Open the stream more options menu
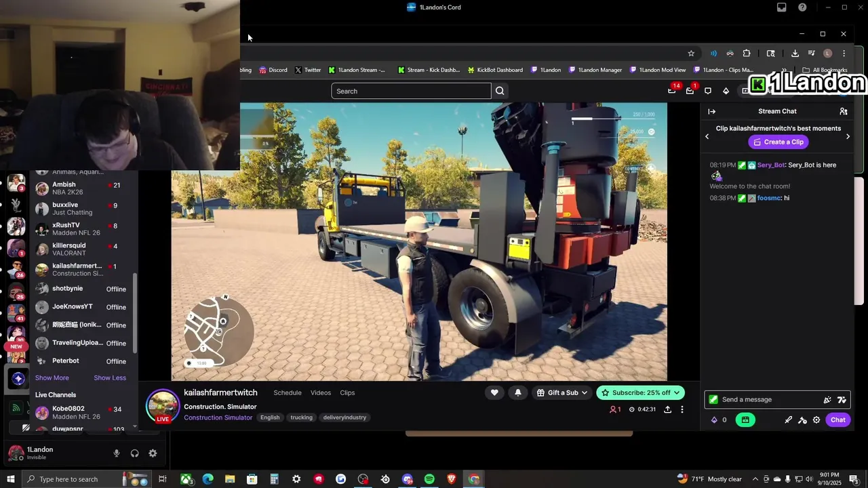The image size is (868, 488). pyautogui.click(x=682, y=409)
